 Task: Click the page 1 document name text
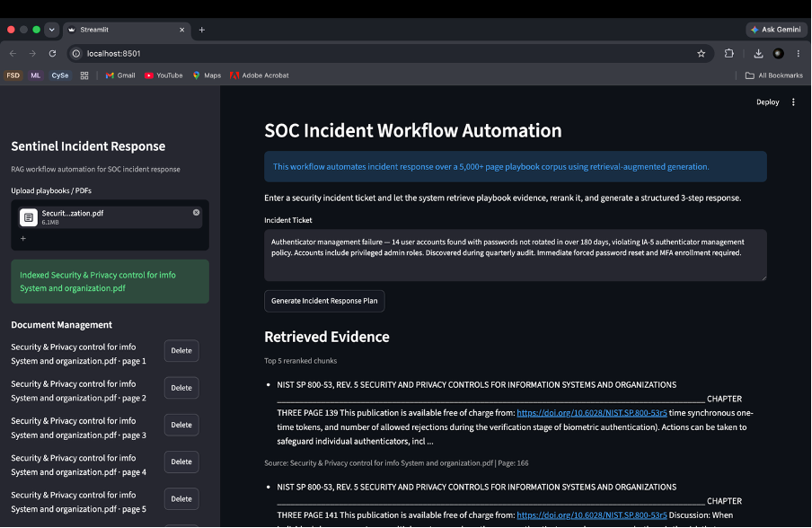point(78,354)
